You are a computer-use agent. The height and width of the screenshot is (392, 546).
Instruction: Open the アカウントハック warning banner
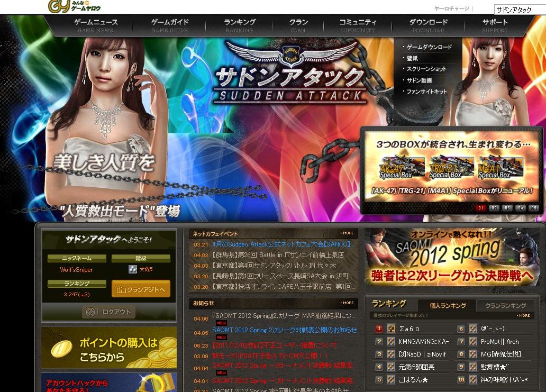pyautogui.click(x=109, y=382)
